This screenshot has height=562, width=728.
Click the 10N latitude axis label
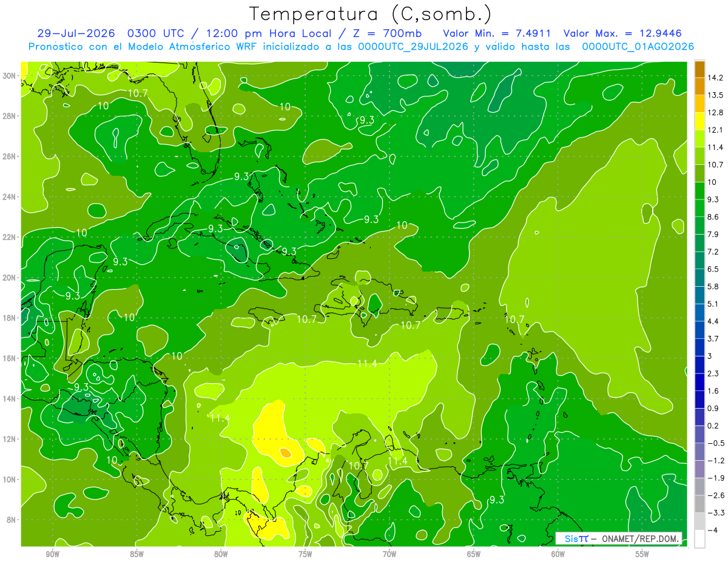pos(10,480)
